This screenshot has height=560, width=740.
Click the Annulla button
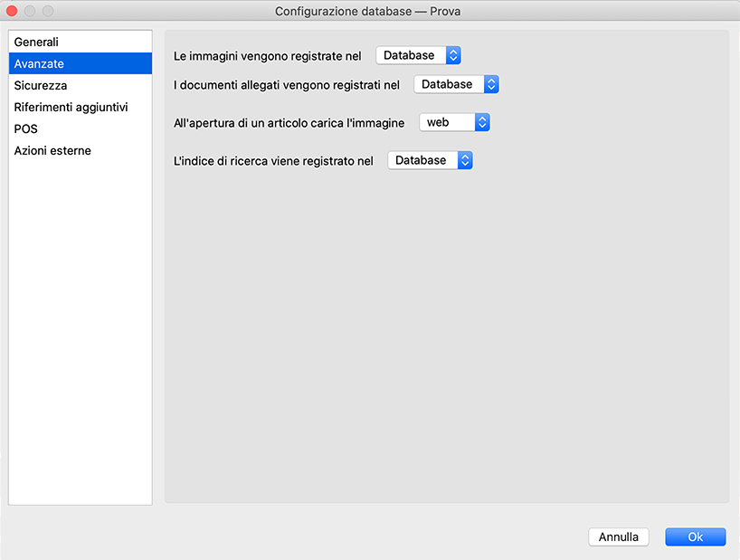point(619,537)
